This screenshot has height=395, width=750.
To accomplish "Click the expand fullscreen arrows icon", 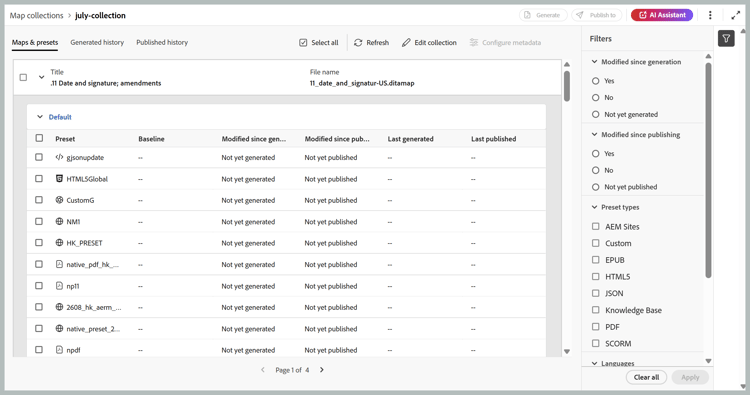I will point(736,15).
